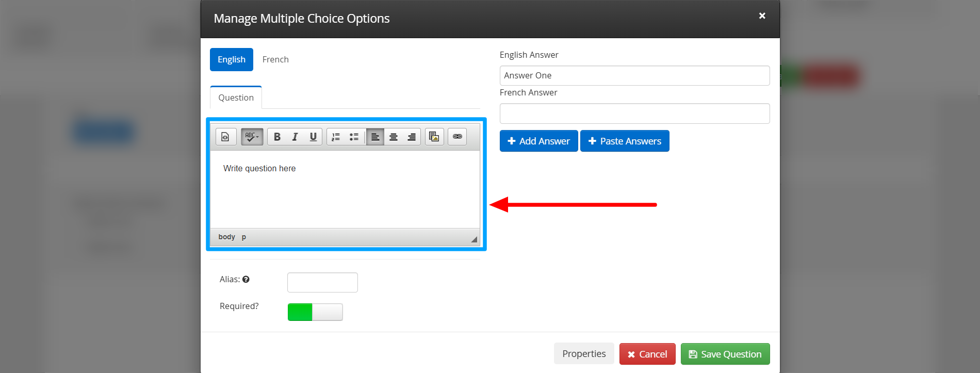
Task: Show the Alias help tooltip icon
Action: pyautogui.click(x=246, y=280)
